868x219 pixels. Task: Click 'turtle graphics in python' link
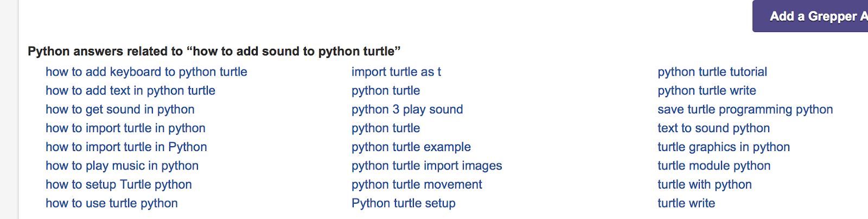pyautogui.click(x=724, y=147)
